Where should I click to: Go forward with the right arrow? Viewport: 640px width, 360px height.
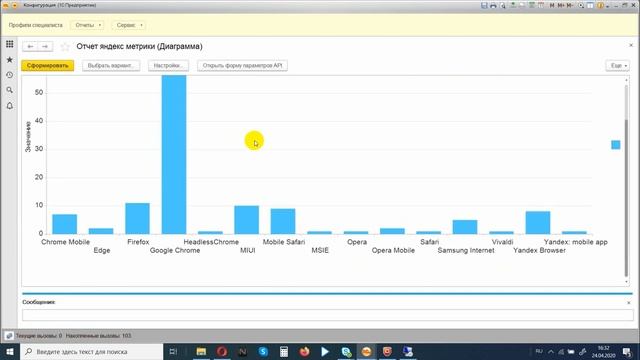(x=45, y=47)
